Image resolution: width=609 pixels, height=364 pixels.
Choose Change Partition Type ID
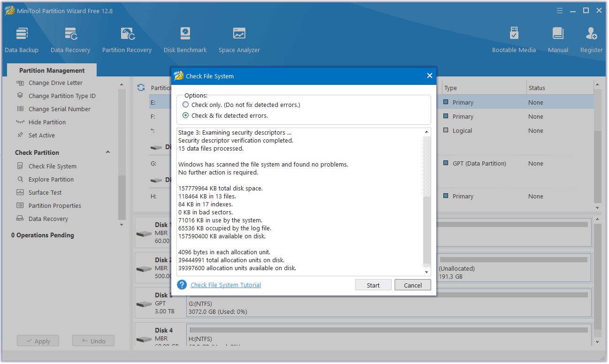[62, 96]
